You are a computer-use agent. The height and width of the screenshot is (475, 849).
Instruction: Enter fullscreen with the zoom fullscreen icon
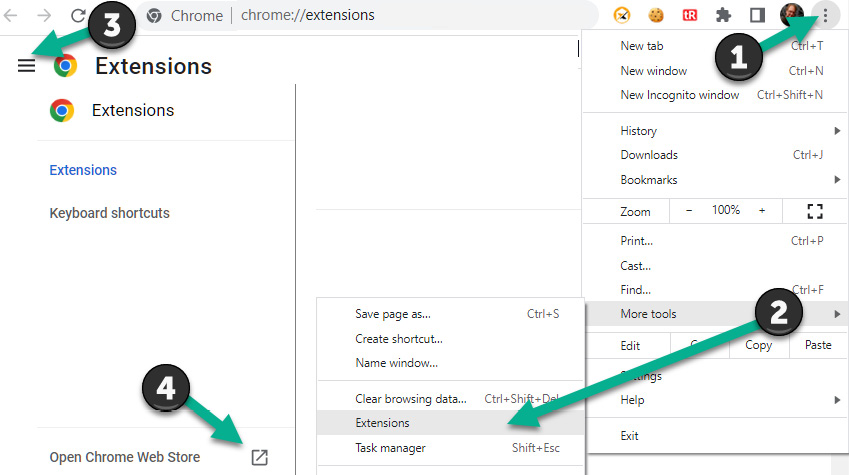point(815,211)
